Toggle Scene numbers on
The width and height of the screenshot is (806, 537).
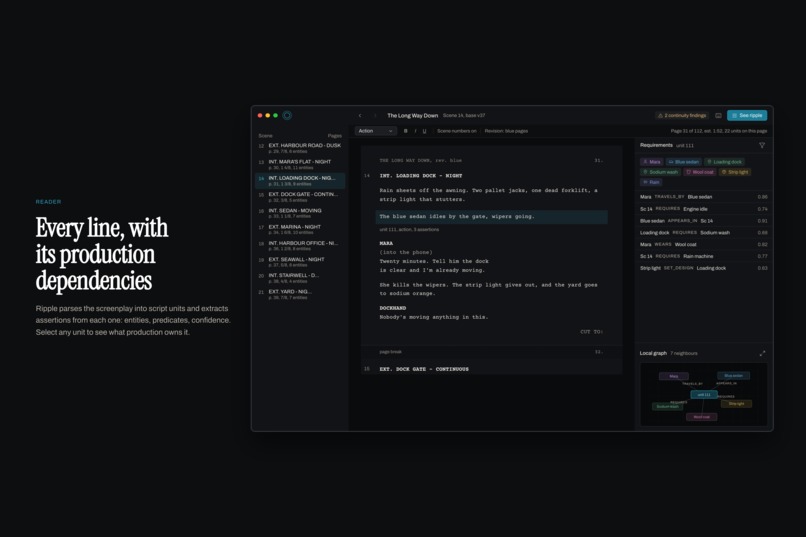pyautogui.click(x=456, y=131)
